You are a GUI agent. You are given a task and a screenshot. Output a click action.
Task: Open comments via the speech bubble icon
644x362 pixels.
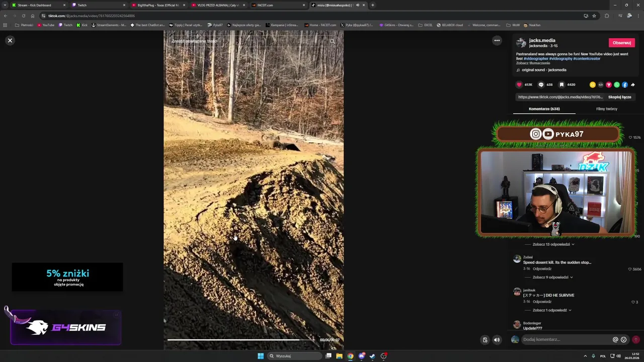(541, 84)
